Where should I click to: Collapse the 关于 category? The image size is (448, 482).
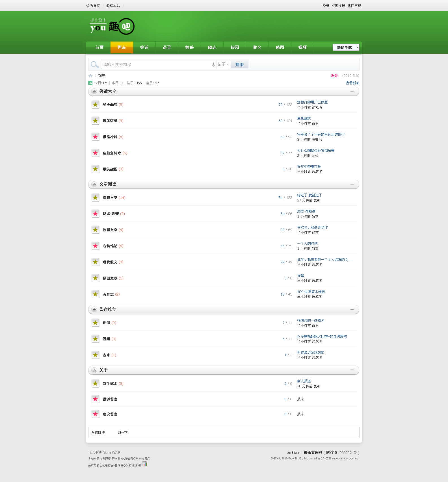point(352,370)
